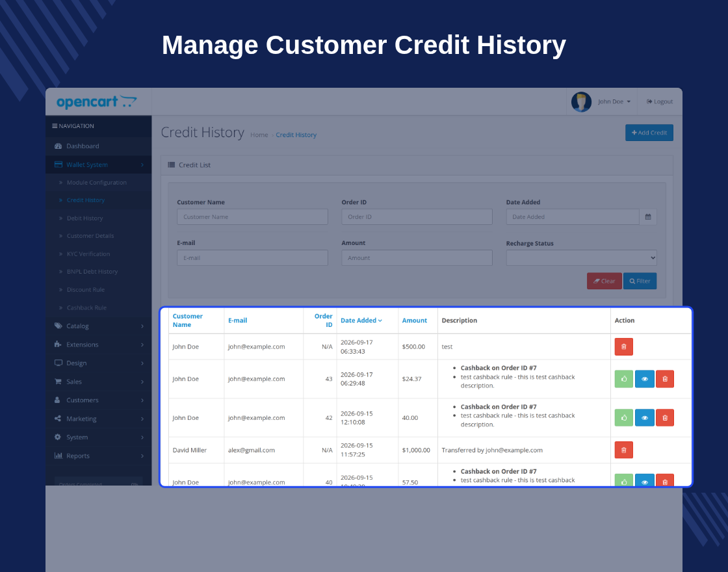This screenshot has width=728, height=572.
Task: Toggle the Navigation hamburger icon
Action: 55,126
